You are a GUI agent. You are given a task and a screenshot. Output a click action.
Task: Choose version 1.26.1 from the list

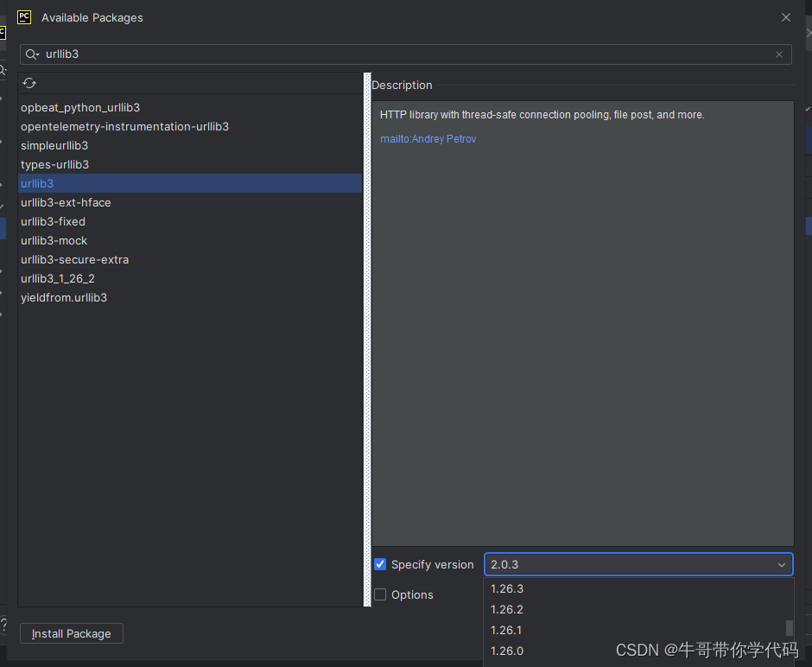tap(634, 630)
